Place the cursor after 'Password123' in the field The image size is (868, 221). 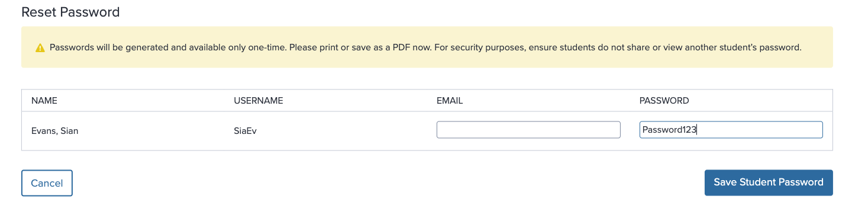[x=698, y=130]
